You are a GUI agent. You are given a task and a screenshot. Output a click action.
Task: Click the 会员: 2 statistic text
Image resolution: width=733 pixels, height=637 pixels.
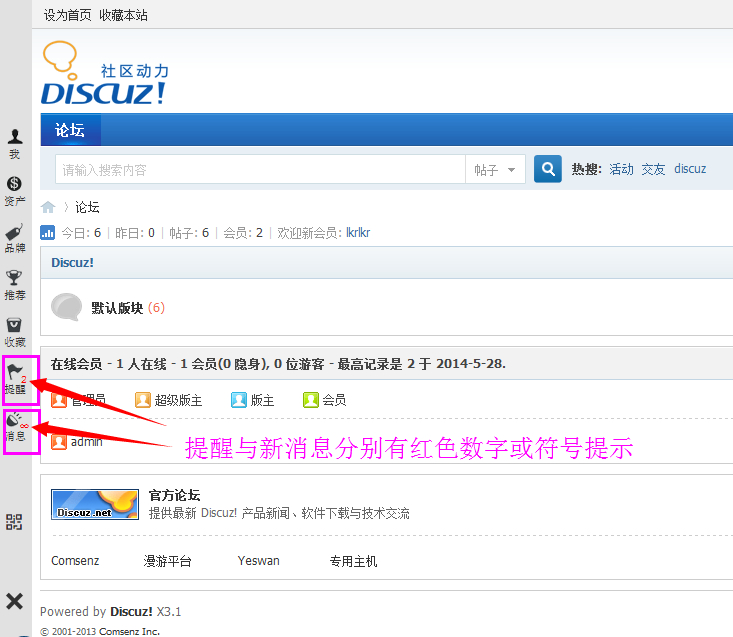243,233
